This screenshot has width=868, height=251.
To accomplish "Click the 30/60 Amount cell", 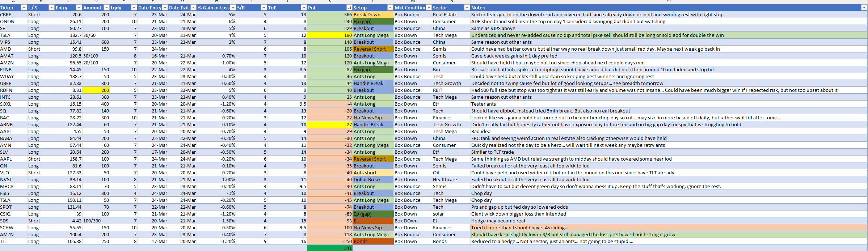I will [96, 35].
